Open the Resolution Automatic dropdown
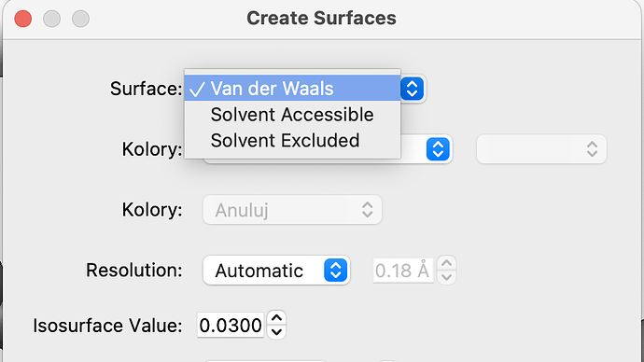 pyautogui.click(x=276, y=271)
